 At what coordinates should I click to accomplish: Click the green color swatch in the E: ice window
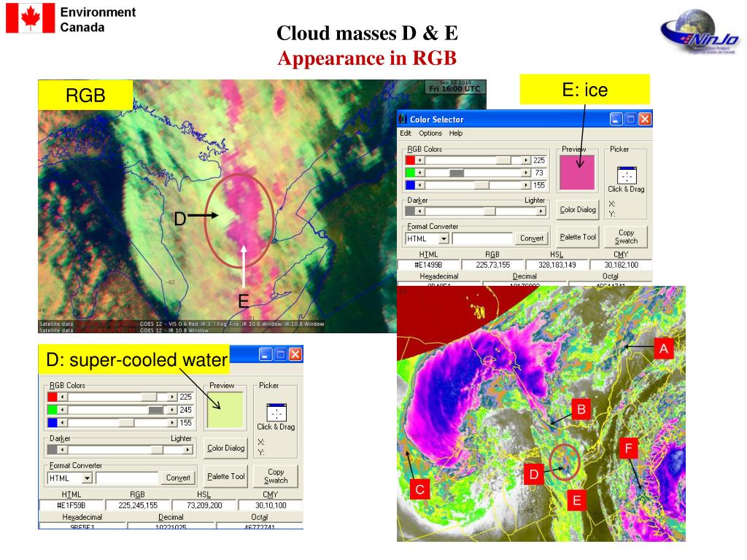[x=410, y=173]
